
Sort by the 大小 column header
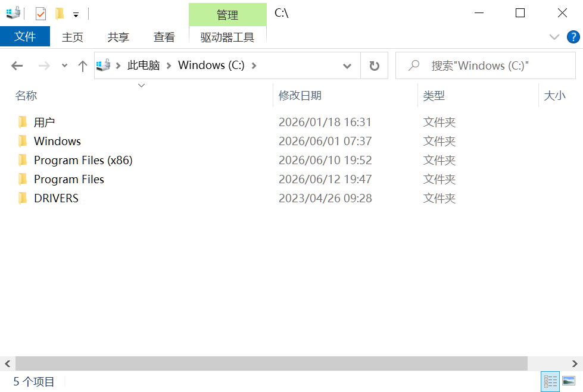[x=555, y=96]
